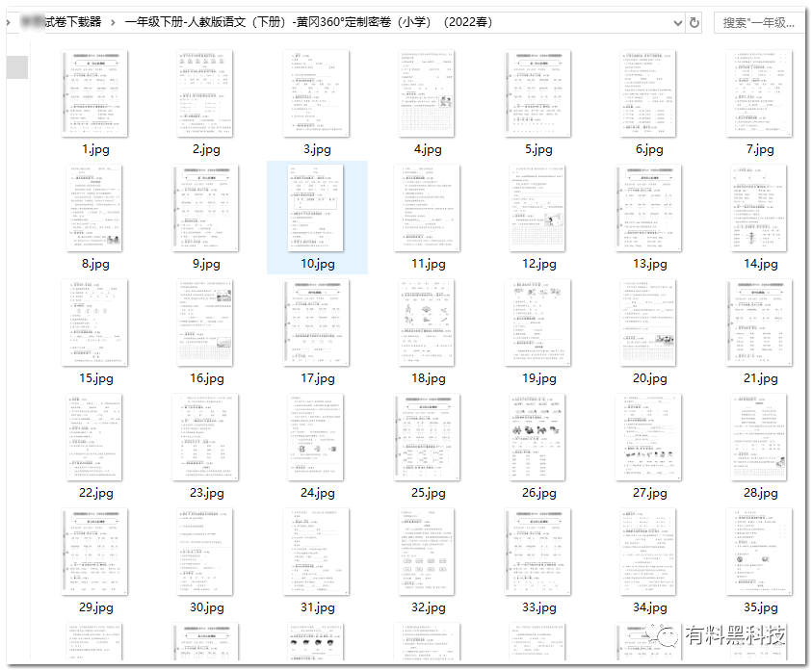Viewport: 812px width, 671px height.
Task: Click the file name label 12.jpg
Action: (539, 264)
